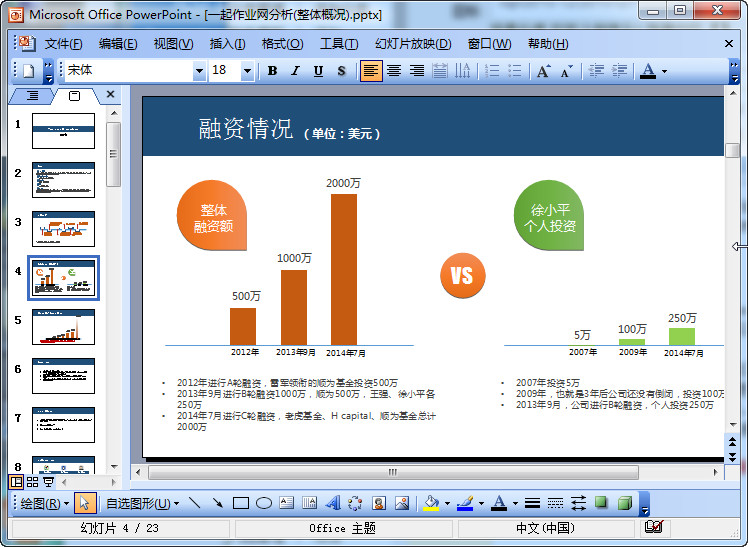Enable right text alignment
Screen dimensions: 748x547
point(416,71)
